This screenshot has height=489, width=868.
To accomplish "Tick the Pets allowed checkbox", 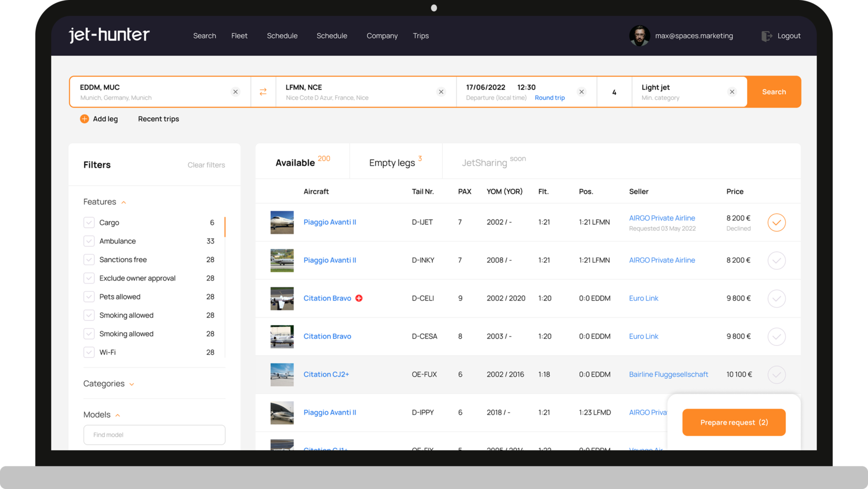I will pyautogui.click(x=89, y=297).
